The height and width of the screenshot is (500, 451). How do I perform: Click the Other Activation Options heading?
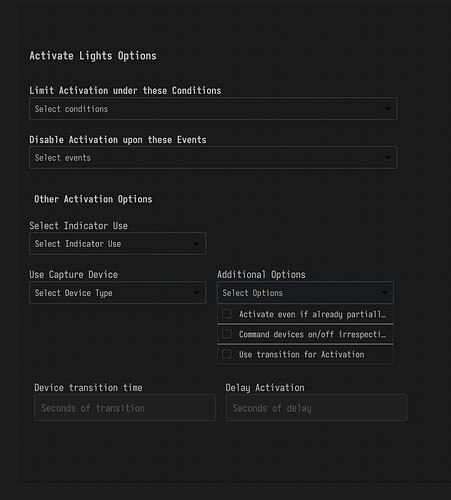click(93, 199)
